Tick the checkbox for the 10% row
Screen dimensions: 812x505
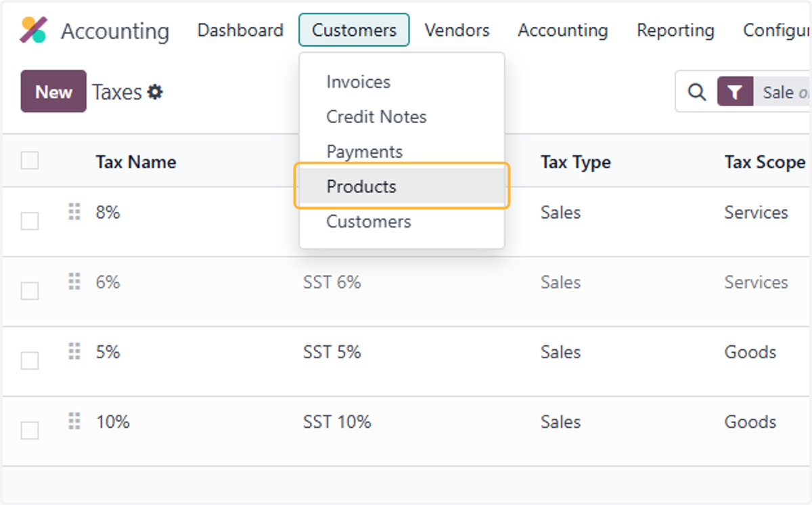[x=30, y=431]
